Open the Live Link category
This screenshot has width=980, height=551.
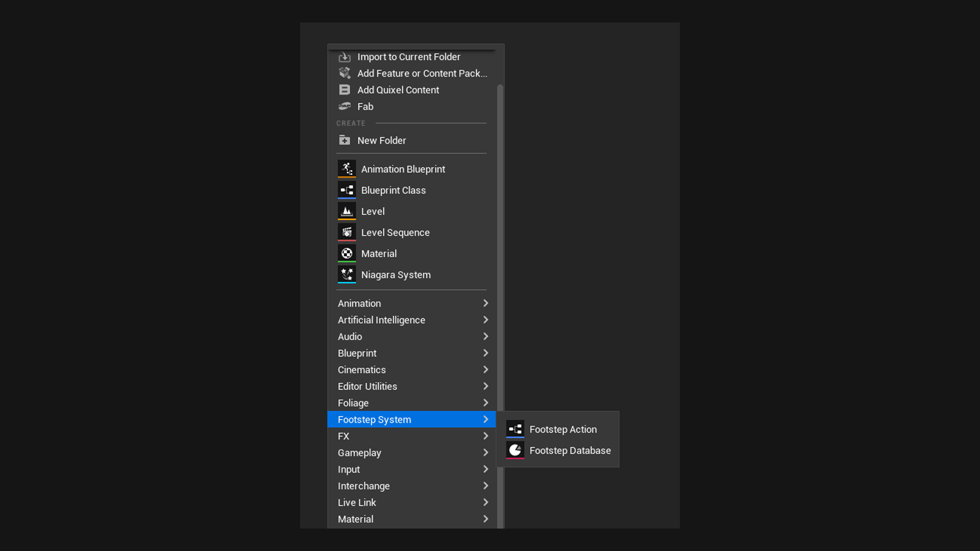coord(411,503)
